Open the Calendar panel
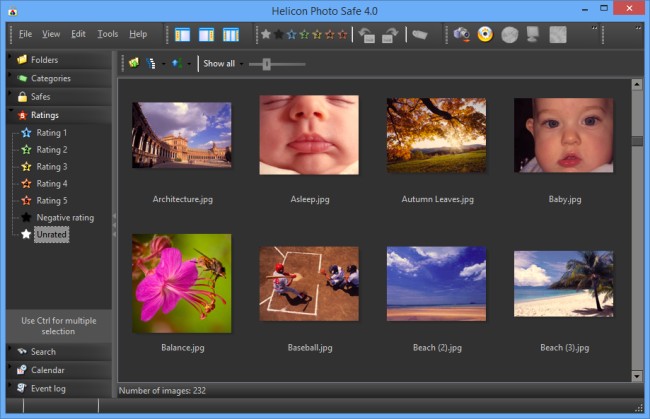 (x=47, y=370)
